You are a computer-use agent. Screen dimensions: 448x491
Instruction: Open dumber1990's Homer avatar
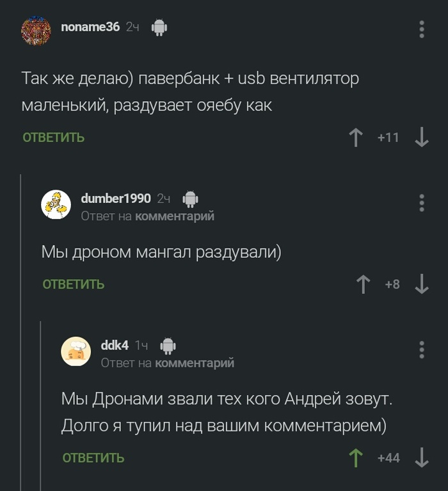point(56,204)
